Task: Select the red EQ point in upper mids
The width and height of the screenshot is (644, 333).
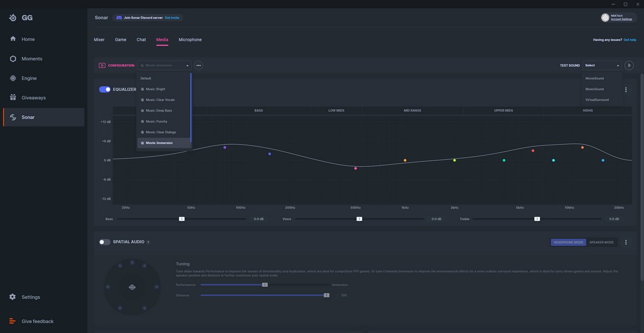Action: pyautogui.click(x=533, y=151)
